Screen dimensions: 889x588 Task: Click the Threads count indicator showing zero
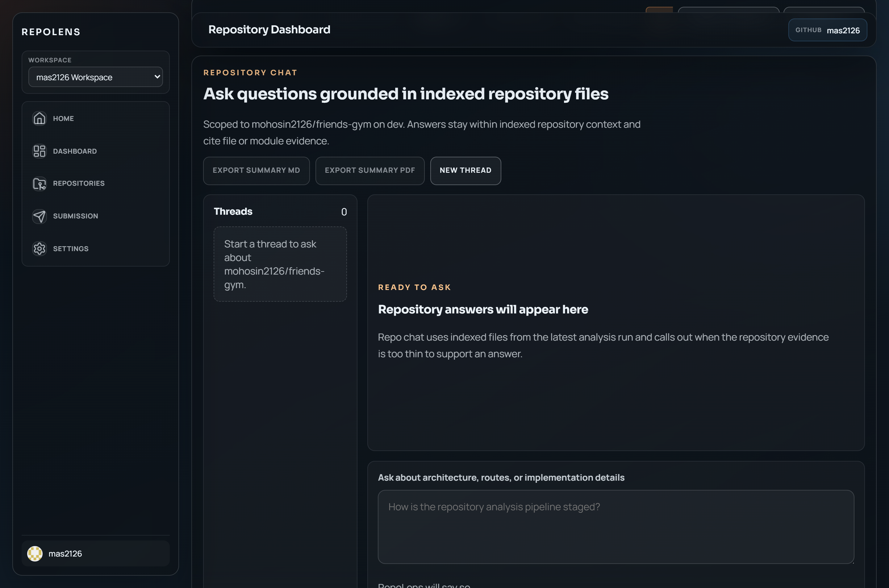pos(344,212)
